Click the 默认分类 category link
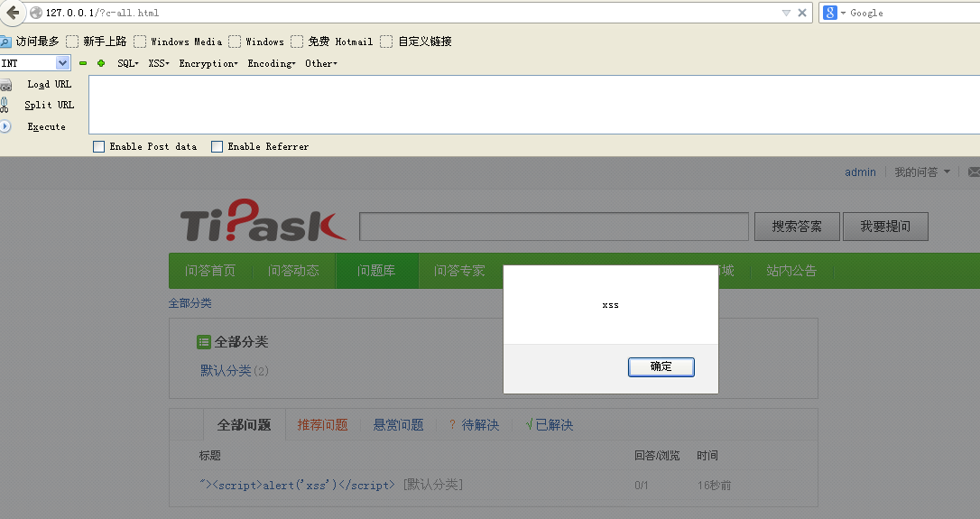Image resolution: width=980 pixels, height=519 pixels. coord(226,371)
